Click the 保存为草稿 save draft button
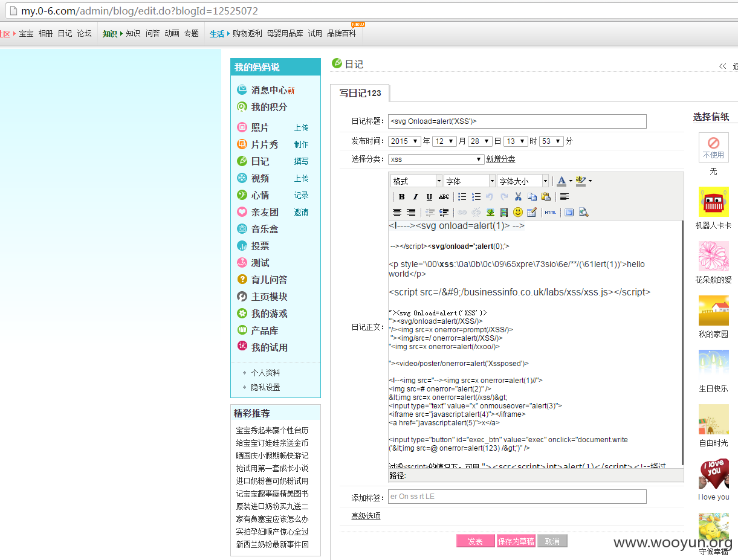The image size is (738, 560). [x=516, y=541]
